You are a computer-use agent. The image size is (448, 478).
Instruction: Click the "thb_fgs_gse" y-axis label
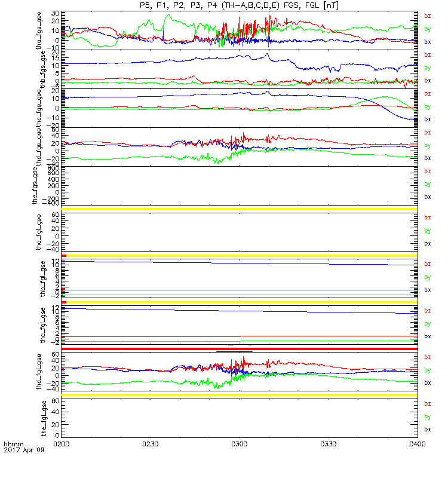(42, 69)
